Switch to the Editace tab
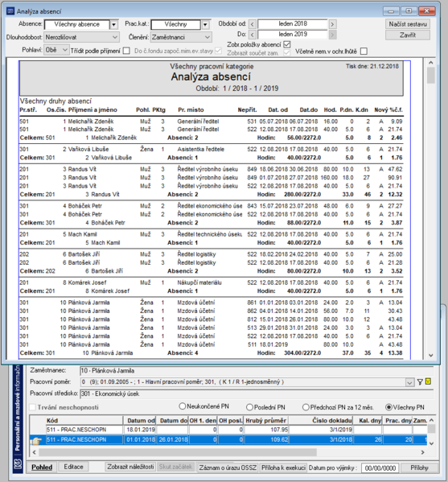 [x=73, y=467]
